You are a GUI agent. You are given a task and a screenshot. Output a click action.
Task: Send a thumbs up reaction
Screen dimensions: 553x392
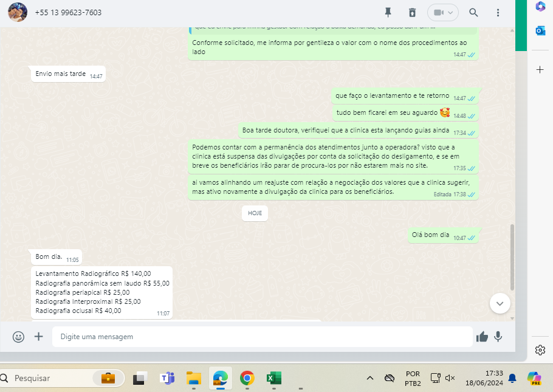pyautogui.click(x=482, y=337)
